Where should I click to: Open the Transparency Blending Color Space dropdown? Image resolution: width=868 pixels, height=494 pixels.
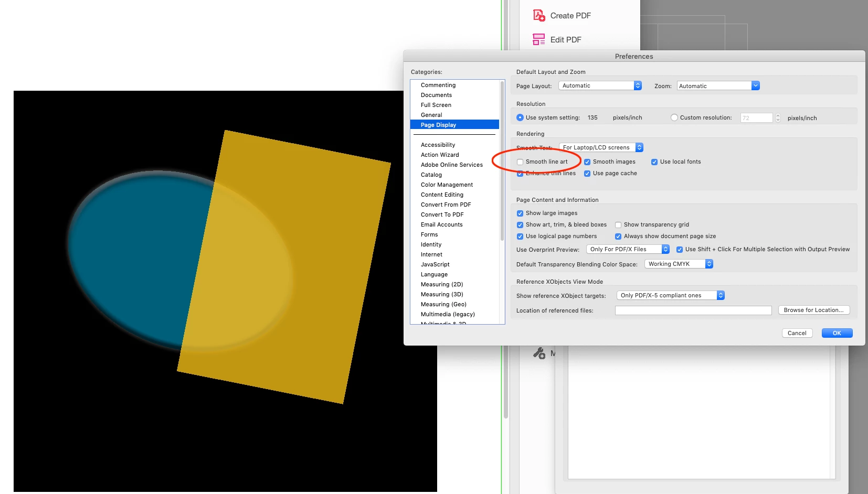pyautogui.click(x=679, y=264)
